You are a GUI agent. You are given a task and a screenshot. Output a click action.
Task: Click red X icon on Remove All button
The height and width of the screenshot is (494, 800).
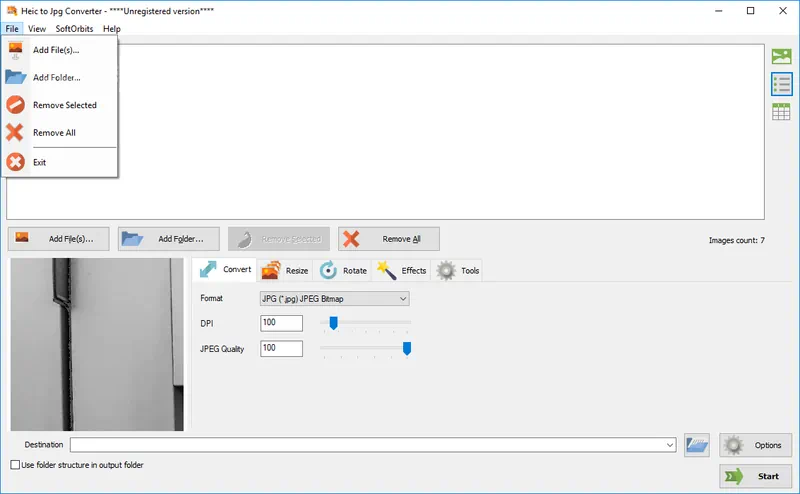[x=351, y=239]
